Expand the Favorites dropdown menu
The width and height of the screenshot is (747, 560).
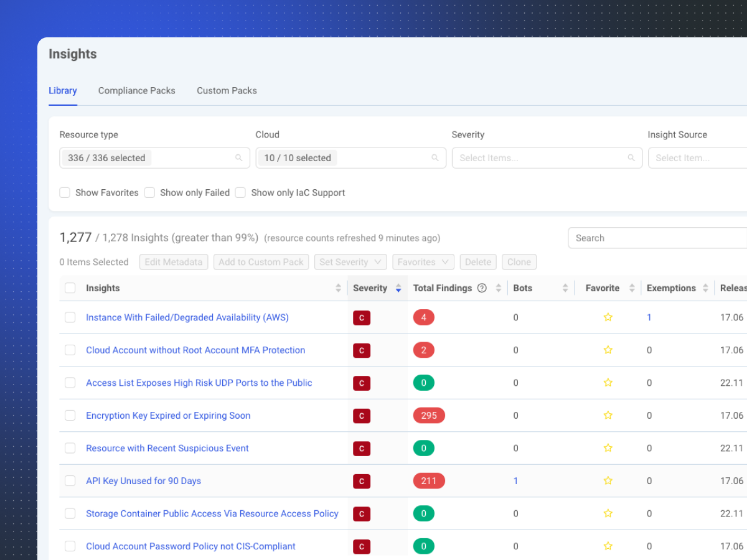[423, 262]
